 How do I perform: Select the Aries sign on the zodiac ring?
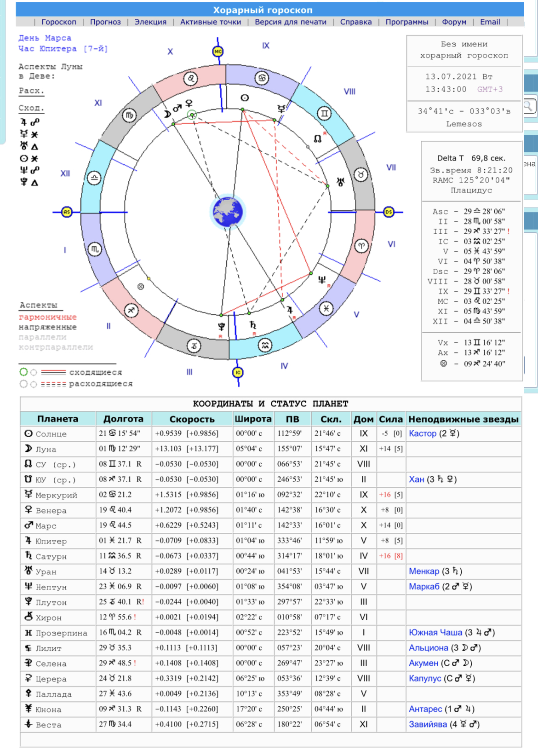361,246
